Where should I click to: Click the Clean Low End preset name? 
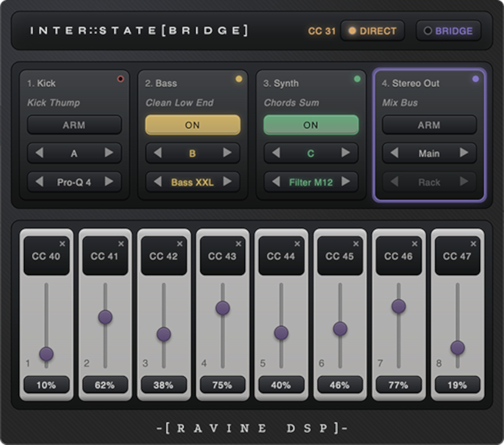pos(179,103)
